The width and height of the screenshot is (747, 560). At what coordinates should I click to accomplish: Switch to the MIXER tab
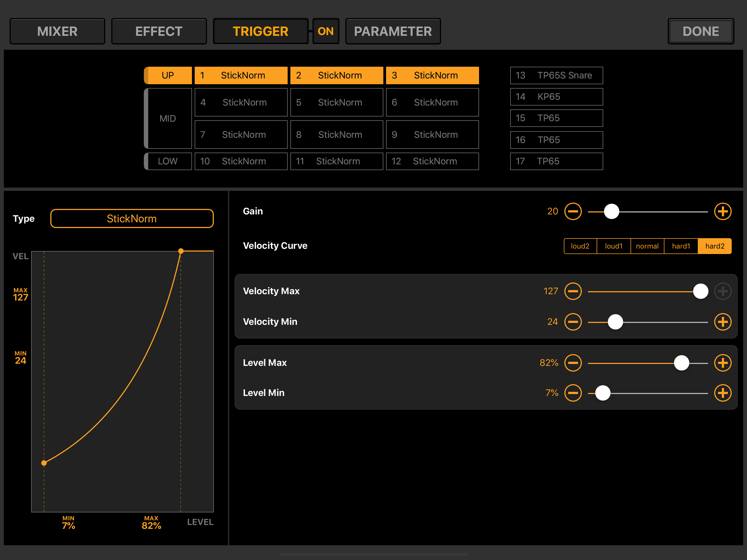coord(57,31)
